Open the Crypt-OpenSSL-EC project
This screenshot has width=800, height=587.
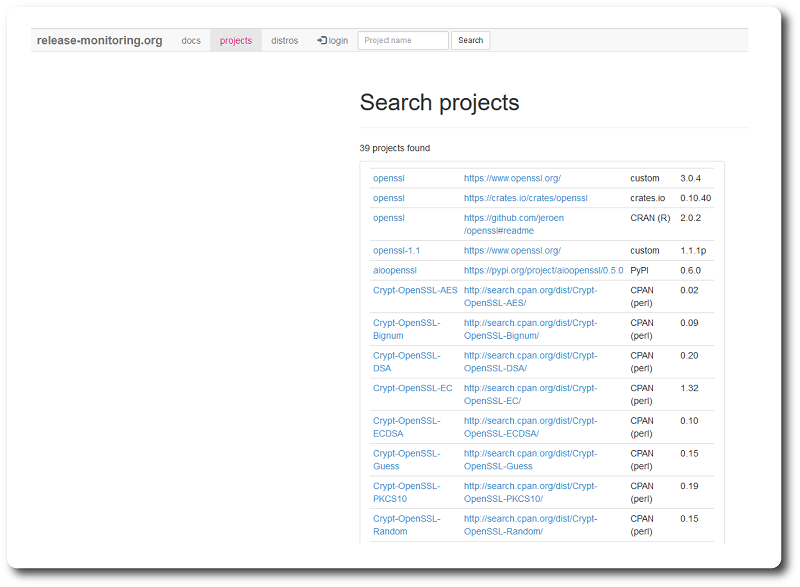coord(413,388)
